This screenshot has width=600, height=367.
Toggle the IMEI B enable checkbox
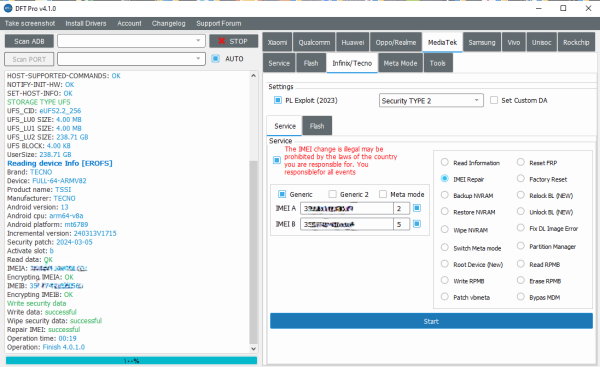(417, 224)
